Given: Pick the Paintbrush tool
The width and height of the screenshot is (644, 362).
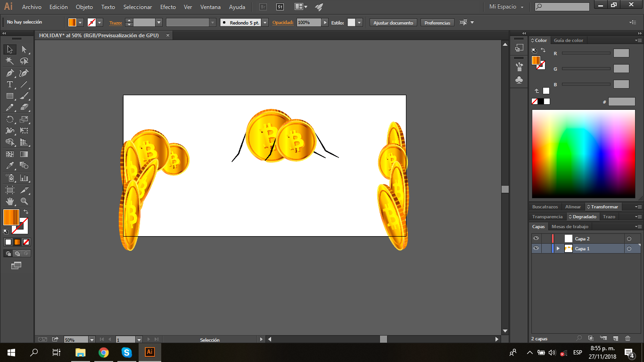Looking at the screenshot, I should [x=24, y=96].
